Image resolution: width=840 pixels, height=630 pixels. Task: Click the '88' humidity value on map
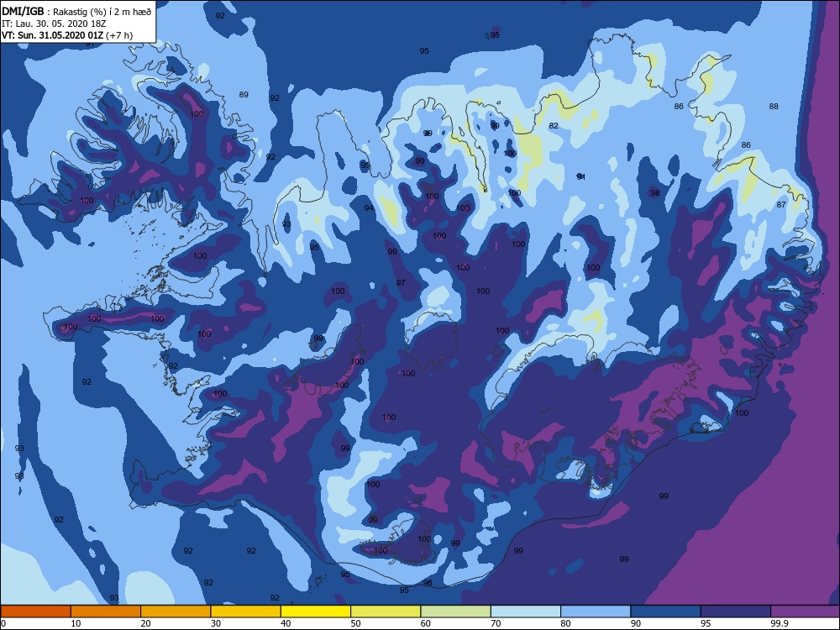(774, 107)
